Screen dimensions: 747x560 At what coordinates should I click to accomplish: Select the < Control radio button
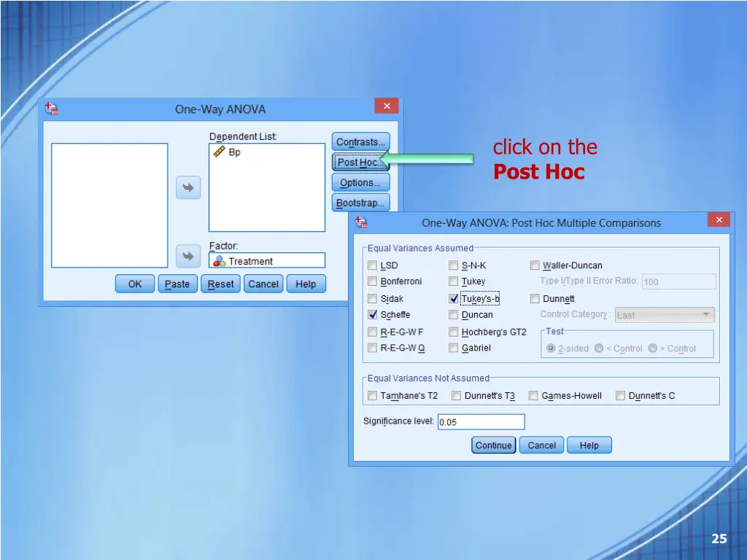(x=599, y=348)
